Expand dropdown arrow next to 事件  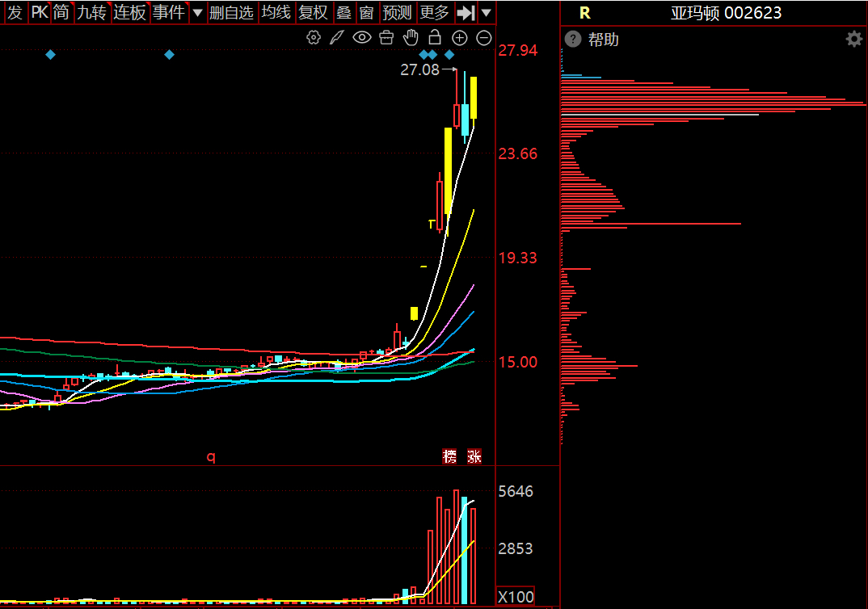[198, 13]
